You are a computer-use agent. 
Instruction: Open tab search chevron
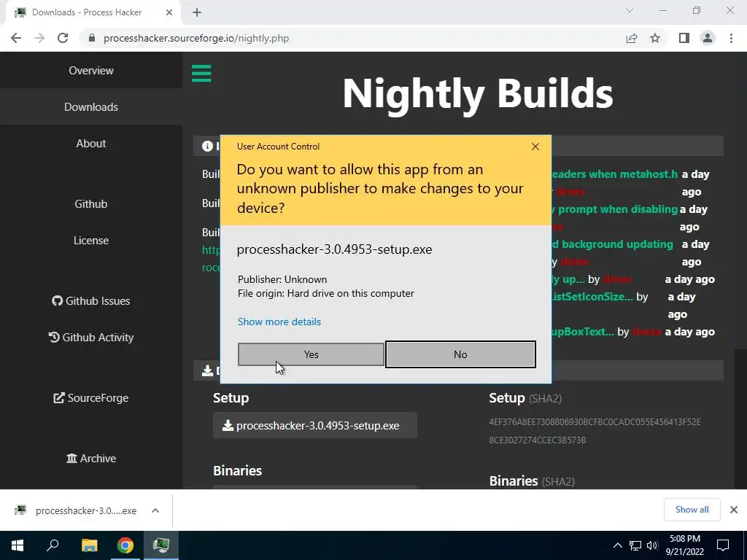click(x=630, y=10)
